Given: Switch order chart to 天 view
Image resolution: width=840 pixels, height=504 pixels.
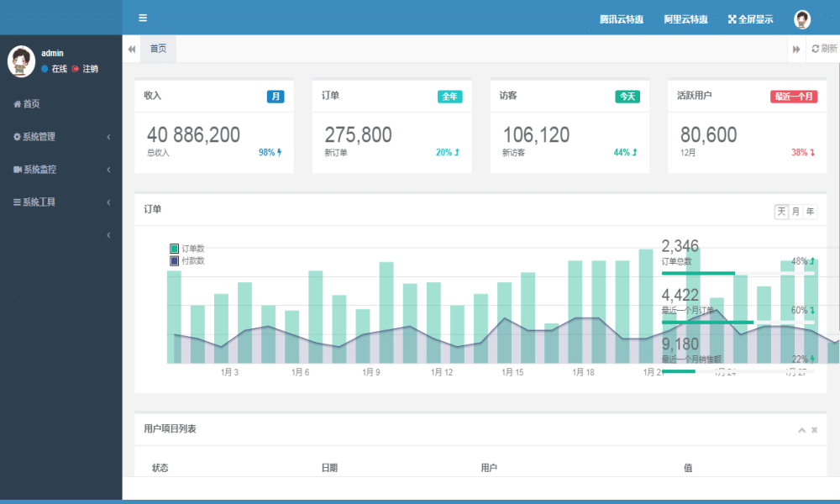Looking at the screenshot, I should point(781,212).
